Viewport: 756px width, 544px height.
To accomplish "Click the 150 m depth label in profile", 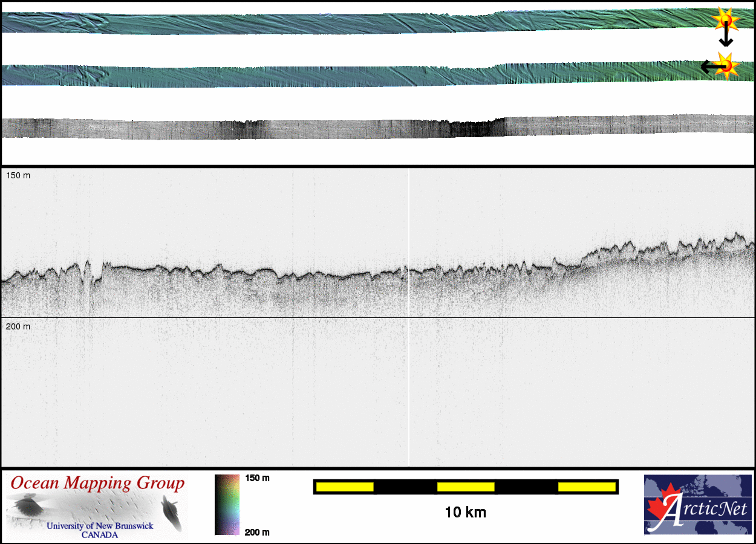I will pos(18,175).
